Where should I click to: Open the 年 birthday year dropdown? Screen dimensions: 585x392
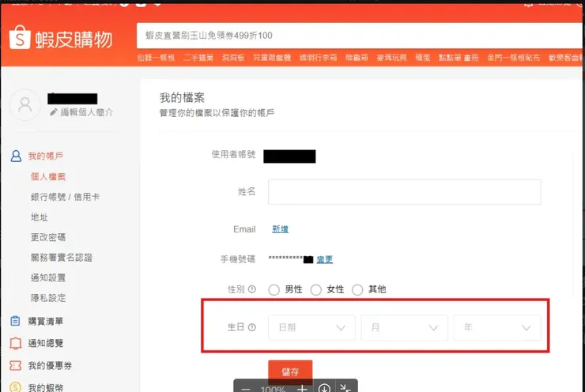(497, 327)
